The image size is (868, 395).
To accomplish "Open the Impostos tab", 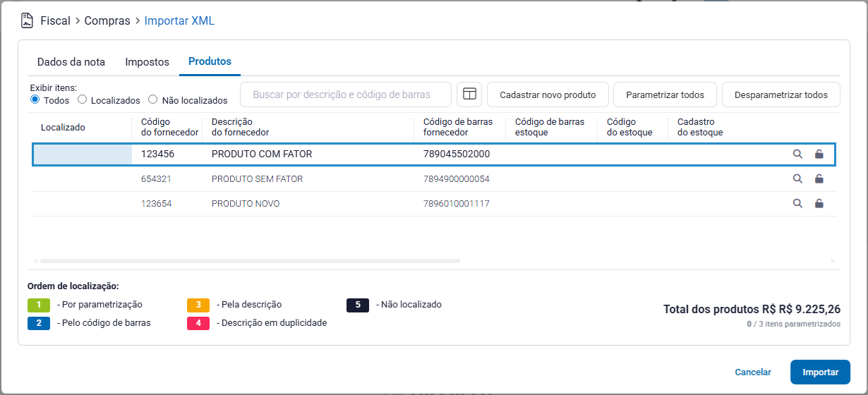I will tap(147, 62).
